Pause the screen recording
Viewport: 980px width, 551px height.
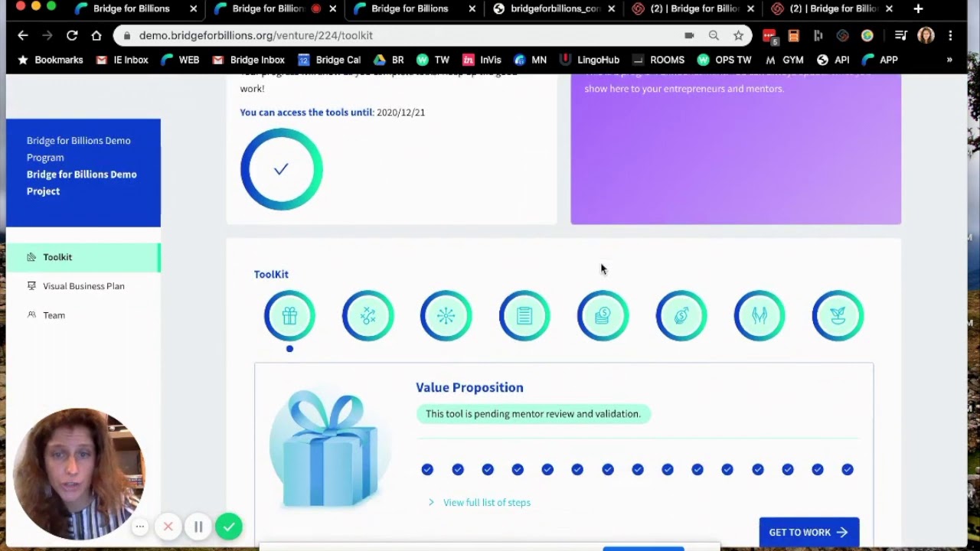click(x=198, y=527)
